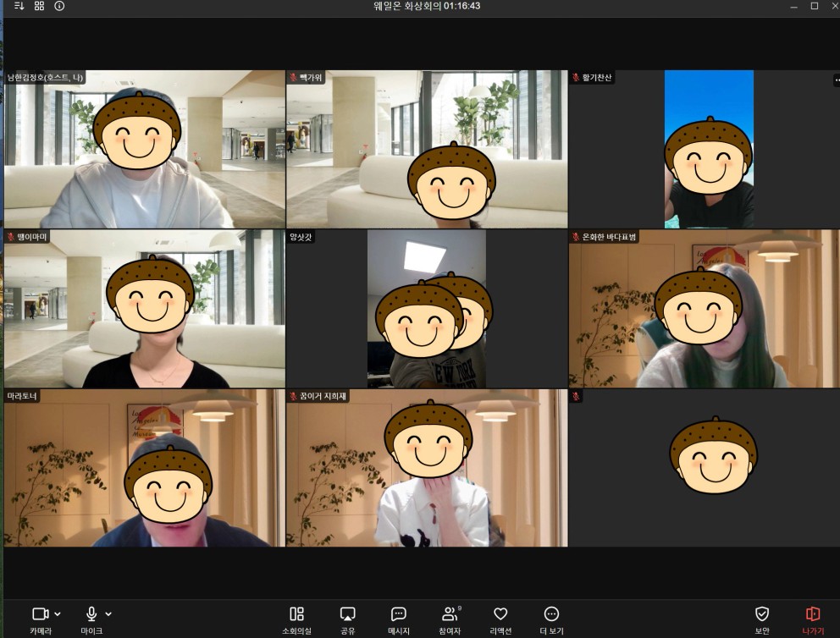The height and width of the screenshot is (638, 840).
Task: Expand the microphone options arrow
Action: click(x=108, y=613)
